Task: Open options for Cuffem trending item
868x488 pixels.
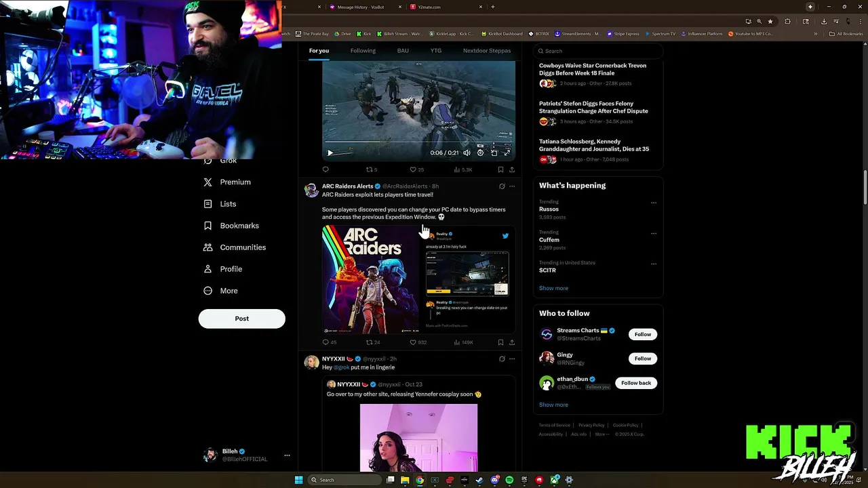Action: click(x=654, y=233)
